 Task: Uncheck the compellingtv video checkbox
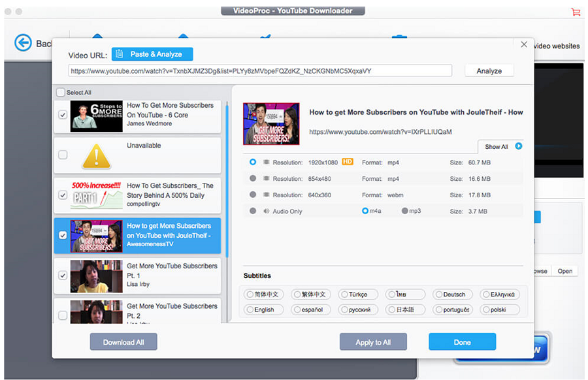point(63,195)
